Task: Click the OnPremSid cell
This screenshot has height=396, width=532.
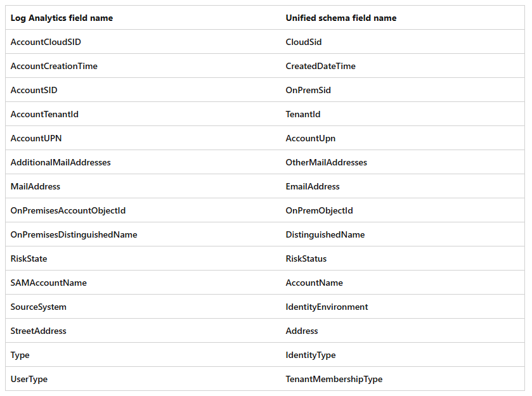Action: coord(308,90)
